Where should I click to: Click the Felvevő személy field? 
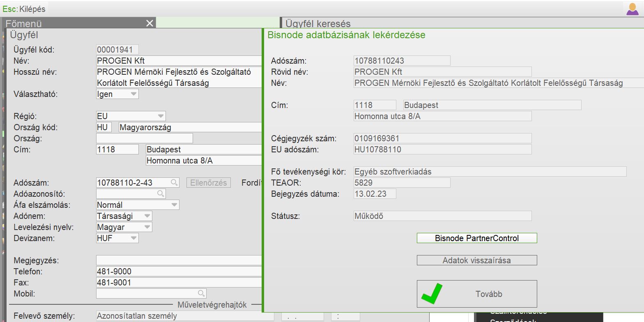[185, 316]
